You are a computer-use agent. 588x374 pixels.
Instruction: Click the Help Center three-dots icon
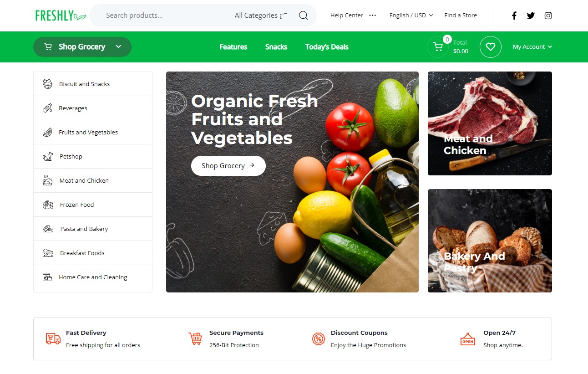[373, 15]
